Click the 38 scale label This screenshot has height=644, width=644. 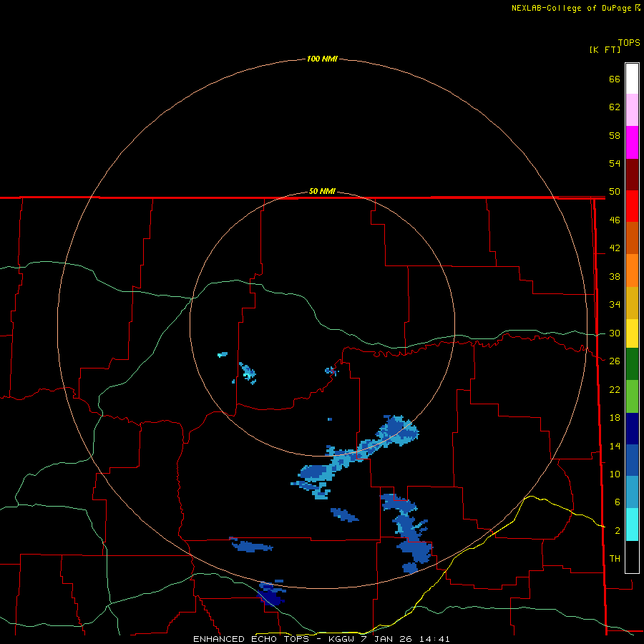[615, 277]
